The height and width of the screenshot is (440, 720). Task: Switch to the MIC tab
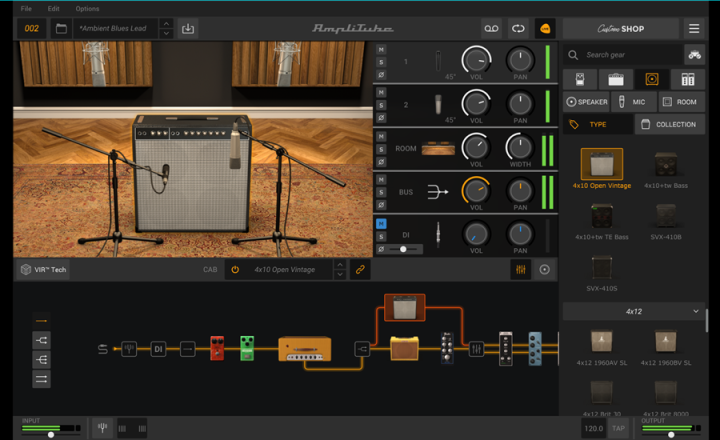click(x=634, y=102)
